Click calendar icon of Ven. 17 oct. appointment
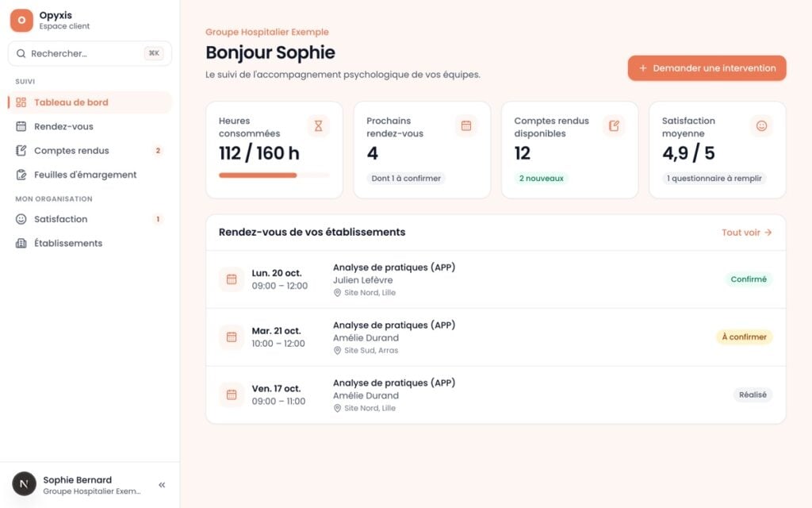 (x=232, y=394)
